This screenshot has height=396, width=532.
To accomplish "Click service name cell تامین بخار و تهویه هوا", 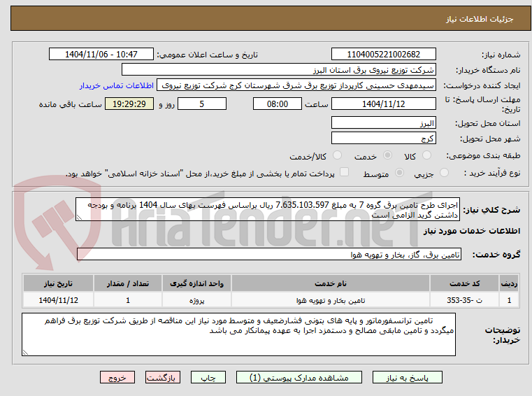I will tap(331, 300).
